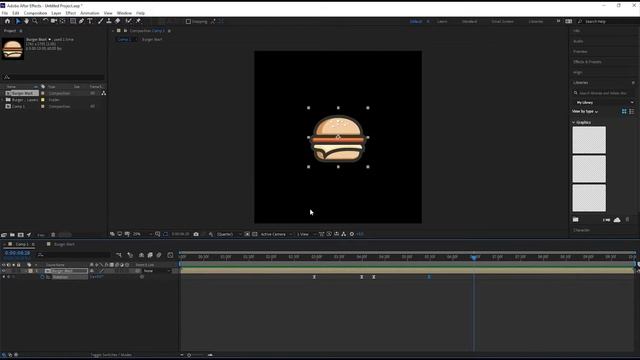Select the Hand tool
This screenshot has height=360, width=640.
(27, 21)
